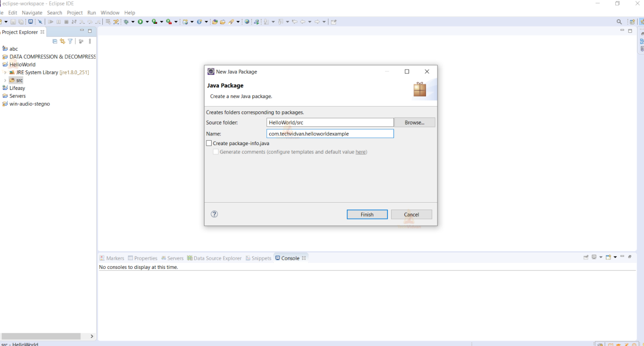644x346 pixels.
Task: Switch to the Snippets tab
Action: (259, 258)
